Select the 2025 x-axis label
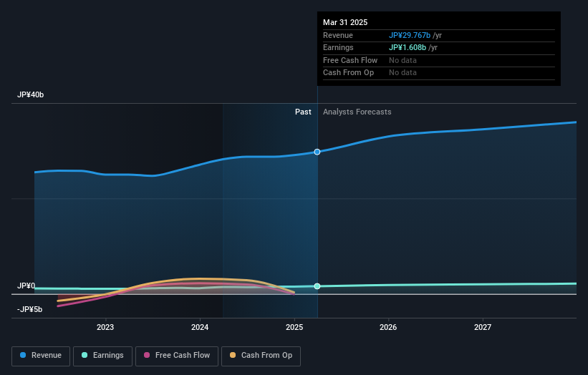 pyautogui.click(x=294, y=327)
